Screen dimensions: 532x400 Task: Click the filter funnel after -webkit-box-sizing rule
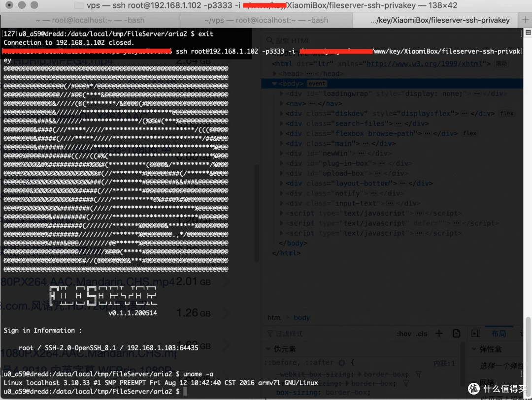coord(418,374)
